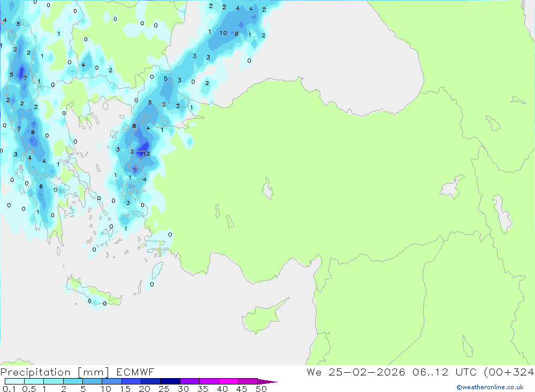This screenshot has width=535, height=392.
Task: Click the "12" precipitation value on the map
Action: (x=147, y=154)
